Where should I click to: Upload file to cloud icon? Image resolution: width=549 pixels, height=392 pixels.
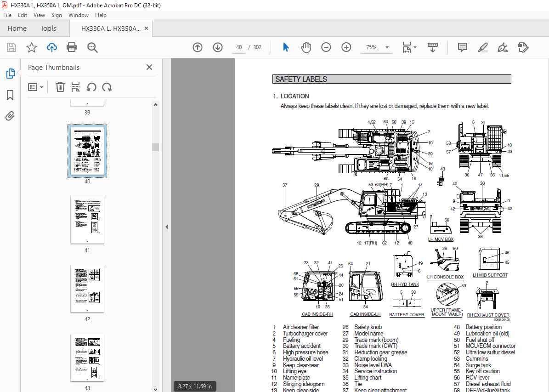point(52,47)
